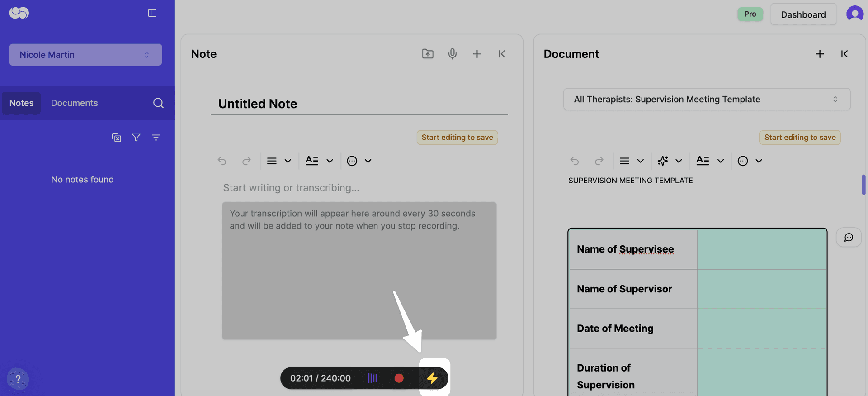Open the Nicole Martin client selector
Screen dimensions: 868x396
85,55
